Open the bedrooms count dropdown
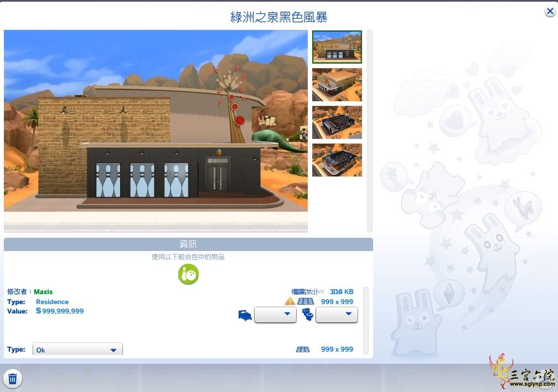 275,315
